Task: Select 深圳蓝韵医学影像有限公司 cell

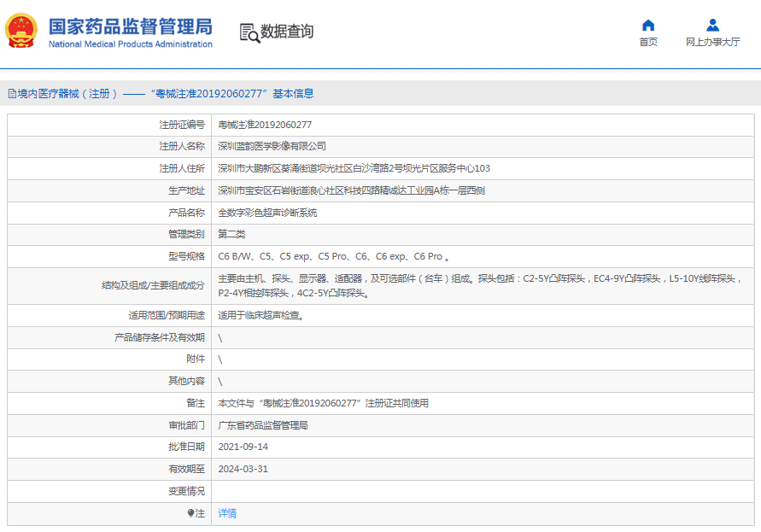Action: 272,146
